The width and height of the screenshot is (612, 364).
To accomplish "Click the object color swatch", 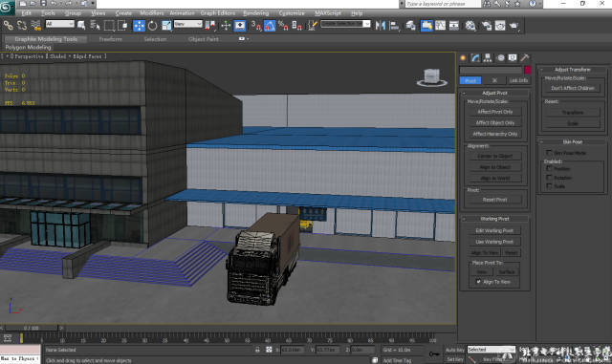I will 527,71.
